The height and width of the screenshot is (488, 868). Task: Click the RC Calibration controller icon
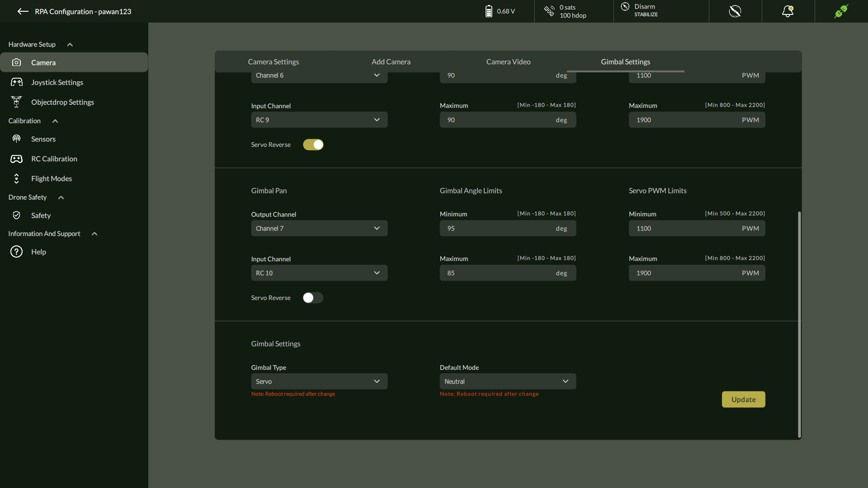(16, 159)
